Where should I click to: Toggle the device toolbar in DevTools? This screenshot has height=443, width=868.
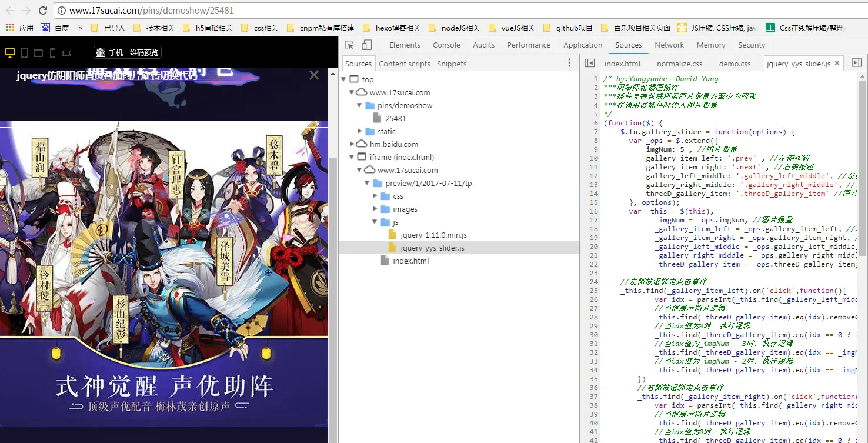[x=366, y=45]
